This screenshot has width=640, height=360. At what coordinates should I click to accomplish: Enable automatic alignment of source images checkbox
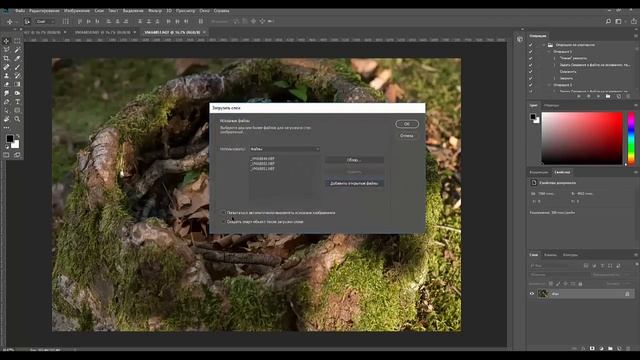coord(223,213)
